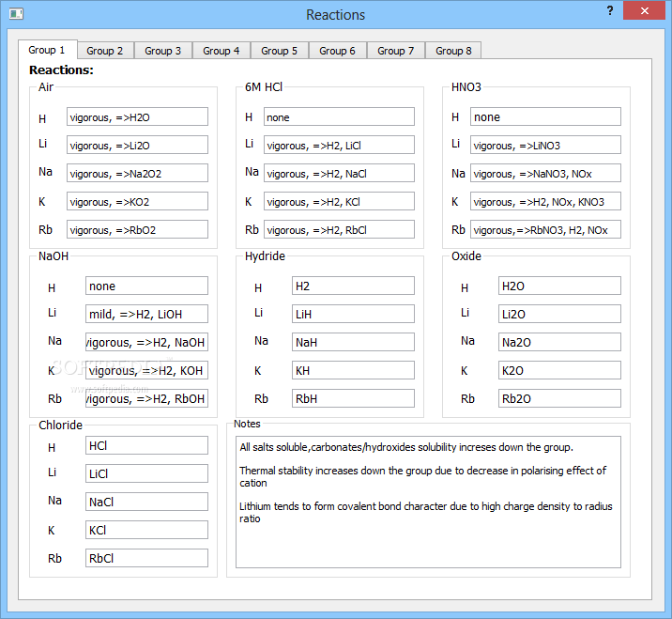Edit the Oxide field containing Li2O

coord(559,314)
